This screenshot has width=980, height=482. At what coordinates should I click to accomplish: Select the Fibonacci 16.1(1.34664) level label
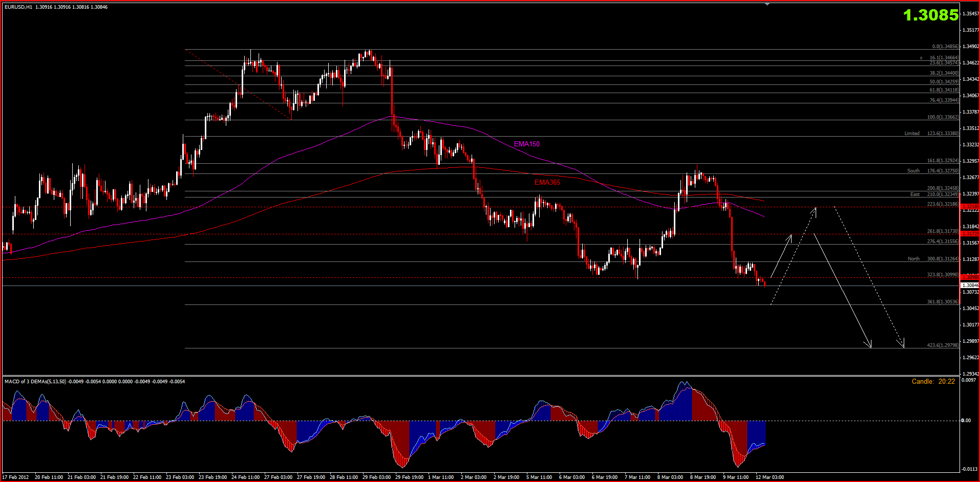pyautogui.click(x=944, y=58)
